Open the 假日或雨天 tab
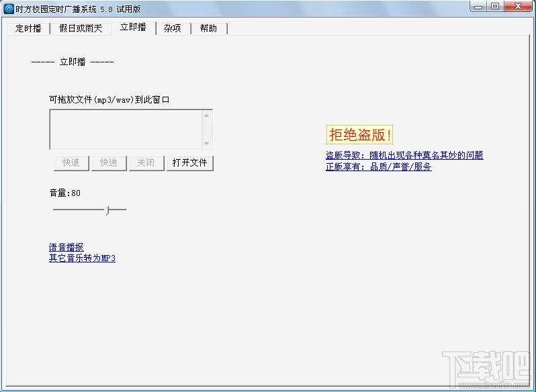 point(81,28)
